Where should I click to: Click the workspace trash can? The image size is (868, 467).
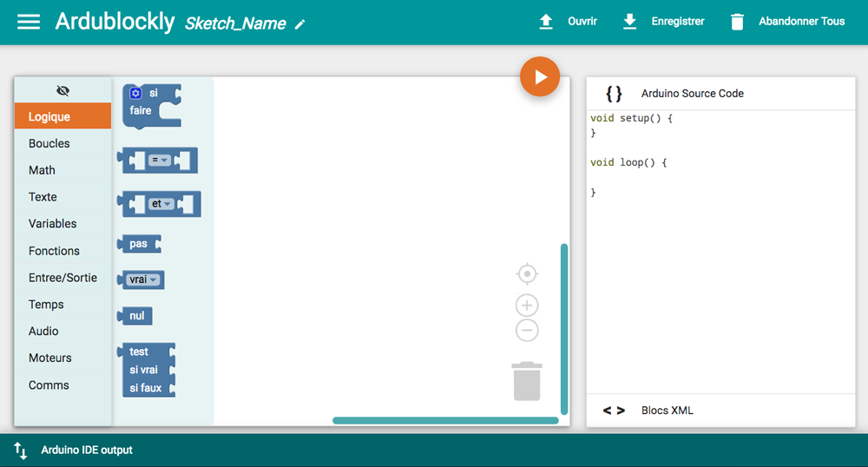[x=527, y=381]
